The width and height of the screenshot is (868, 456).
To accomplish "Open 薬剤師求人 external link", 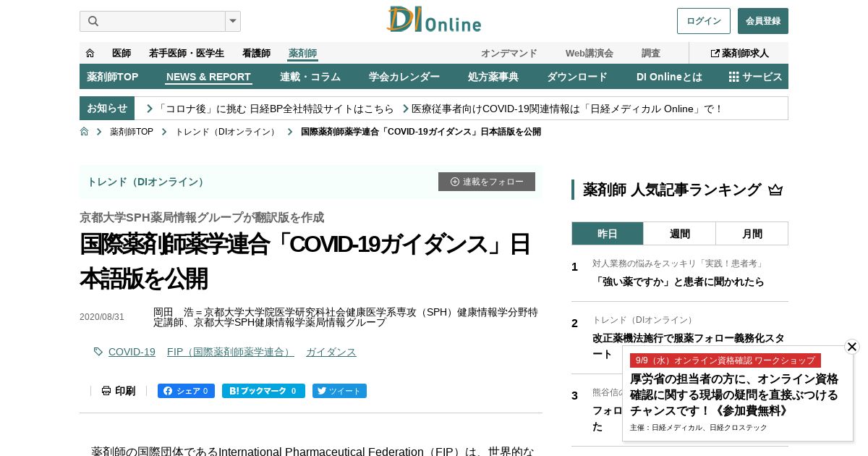I will (x=740, y=53).
